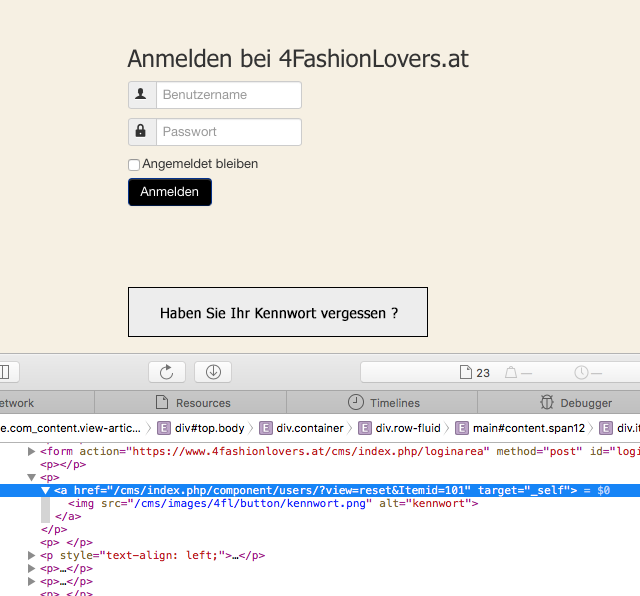Image resolution: width=640 pixels, height=596 pixels.
Task: Expand the form element node
Action: pyautogui.click(x=31, y=451)
